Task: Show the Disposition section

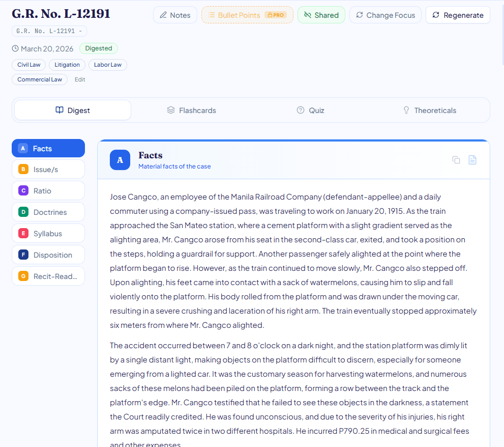Action: pyautogui.click(x=48, y=255)
